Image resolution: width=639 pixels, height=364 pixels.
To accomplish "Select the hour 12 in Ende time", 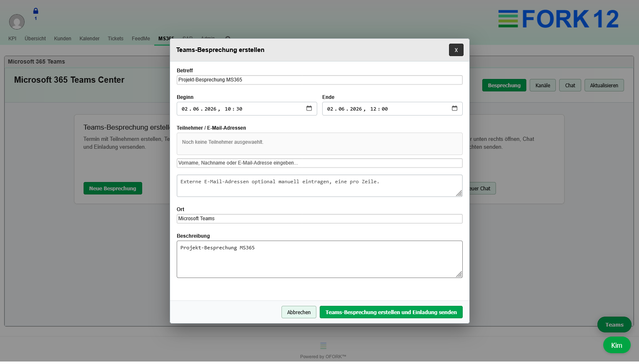I will (x=373, y=109).
